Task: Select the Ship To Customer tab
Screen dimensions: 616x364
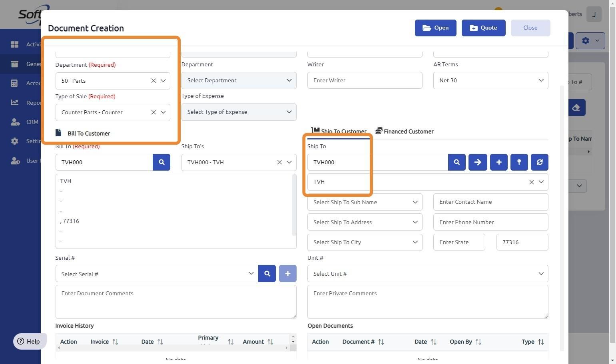Action: pyautogui.click(x=339, y=131)
